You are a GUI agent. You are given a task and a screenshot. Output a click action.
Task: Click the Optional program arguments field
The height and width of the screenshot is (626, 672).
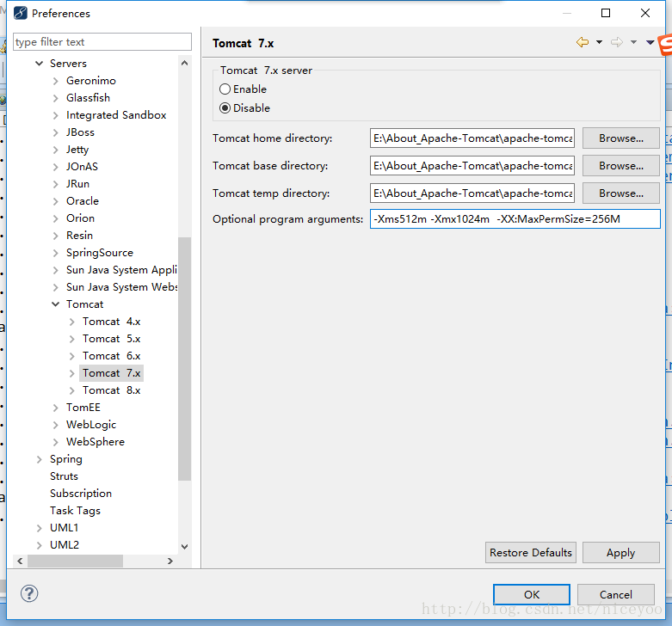click(515, 218)
